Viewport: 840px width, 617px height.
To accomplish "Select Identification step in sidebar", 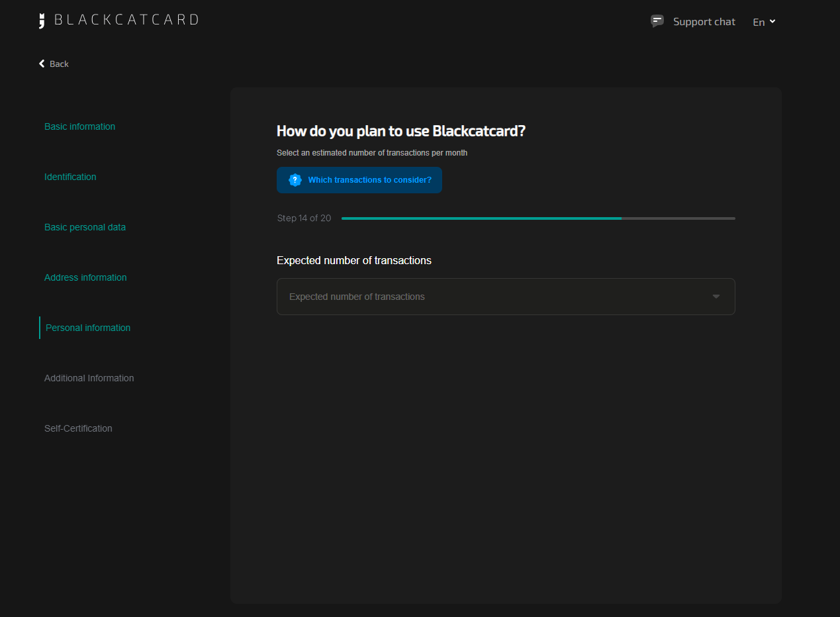I will 70,177.
